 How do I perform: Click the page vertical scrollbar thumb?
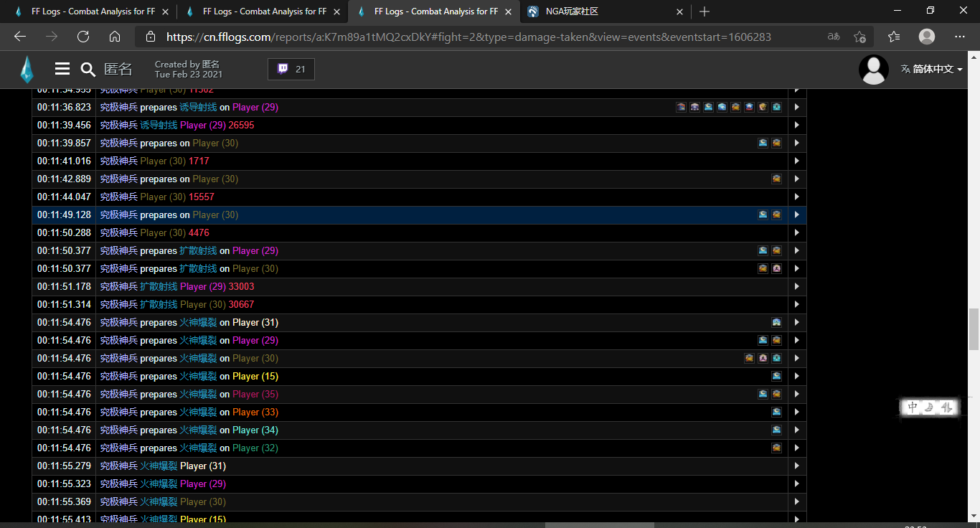coord(973,329)
